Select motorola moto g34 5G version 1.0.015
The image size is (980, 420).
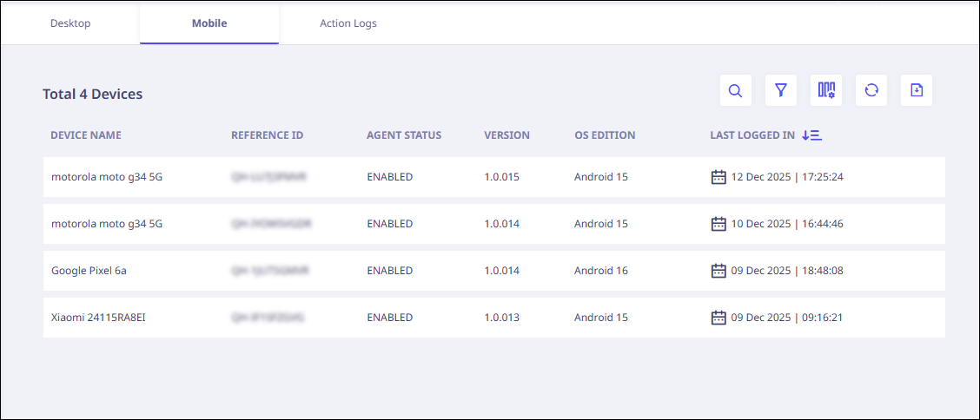click(107, 177)
